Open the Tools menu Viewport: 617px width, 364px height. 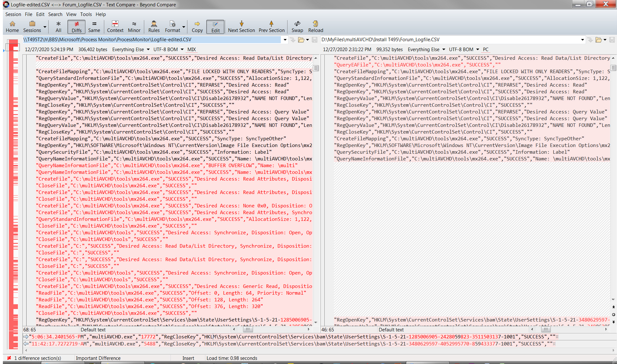(x=86, y=14)
